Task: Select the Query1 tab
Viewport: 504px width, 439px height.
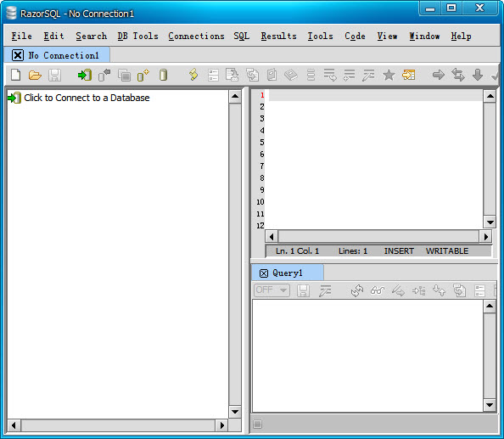Action: pyautogui.click(x=288, y=273)
